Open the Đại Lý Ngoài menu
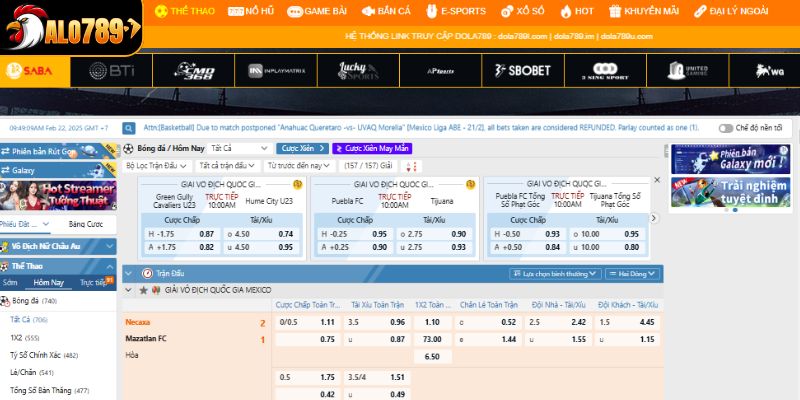 click(x=731, y=11)
